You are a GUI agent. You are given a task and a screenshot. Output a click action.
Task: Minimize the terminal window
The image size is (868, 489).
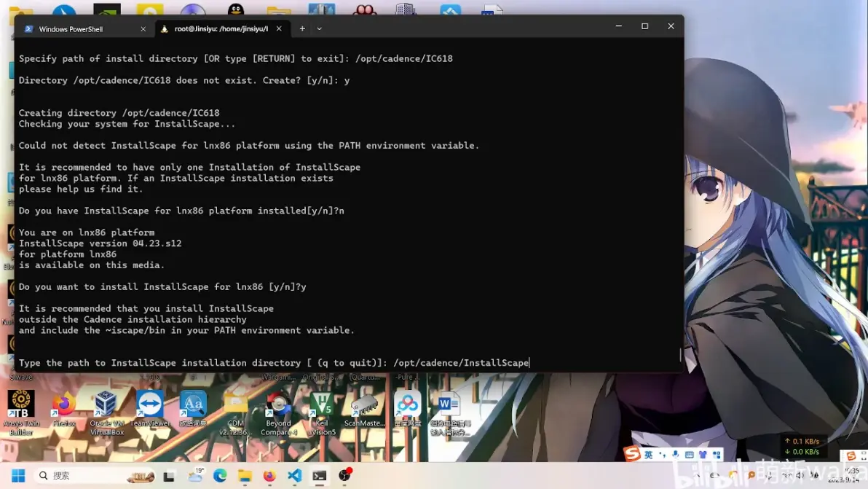coord(619,26)
